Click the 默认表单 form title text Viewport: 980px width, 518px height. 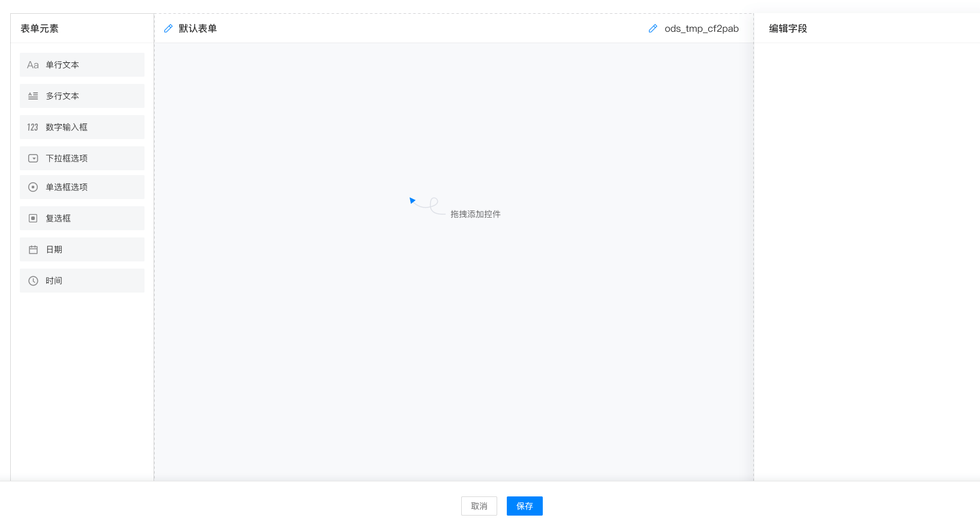pyautogui.click(x=198, y=28)
